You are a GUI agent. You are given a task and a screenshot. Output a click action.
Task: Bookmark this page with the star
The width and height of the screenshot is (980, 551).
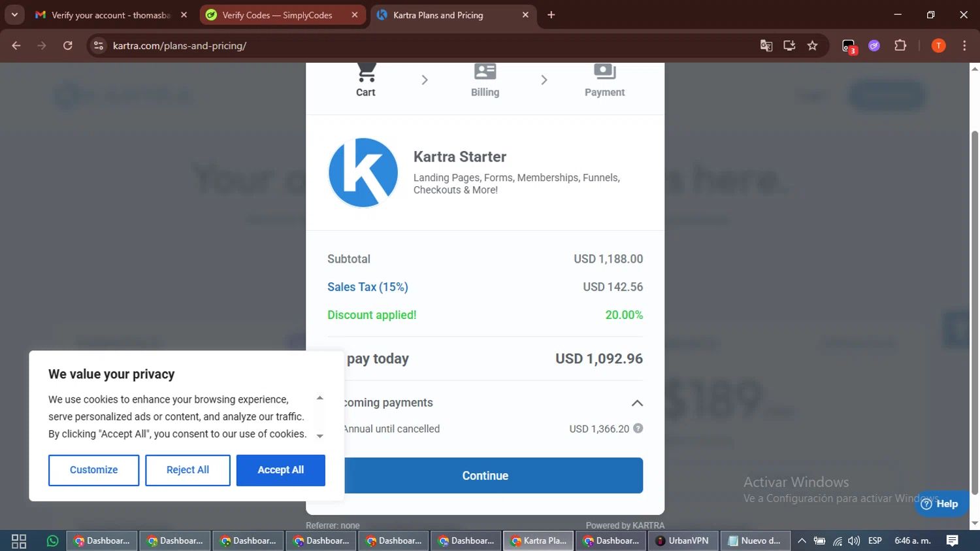812,46
